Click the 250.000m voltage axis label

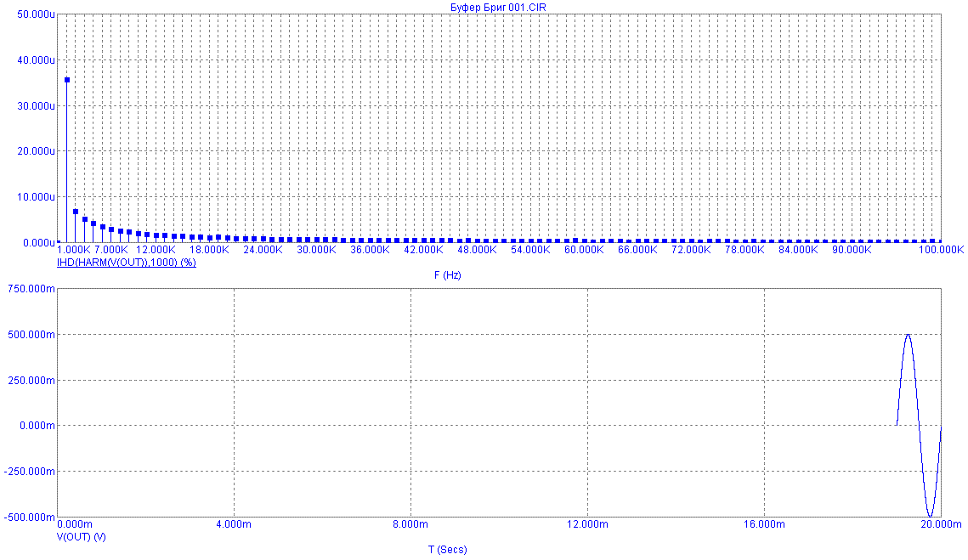coord(31,380)
